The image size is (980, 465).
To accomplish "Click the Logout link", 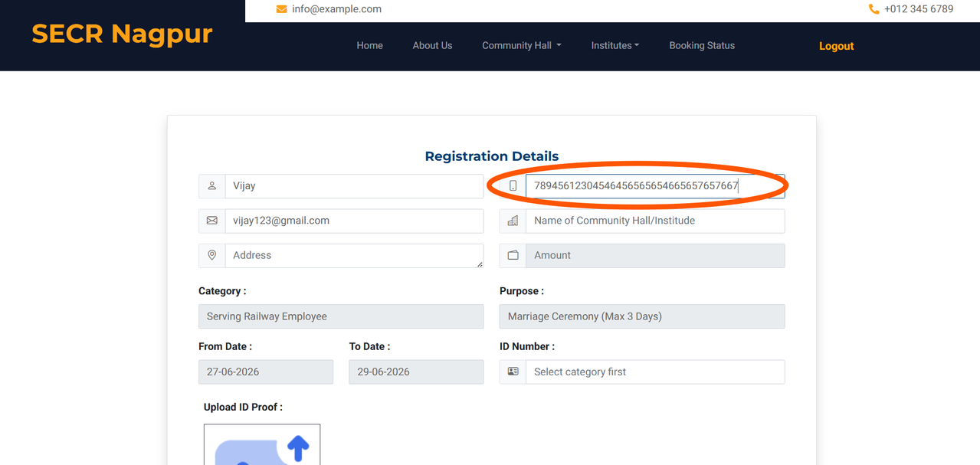I will click(836, 46).
